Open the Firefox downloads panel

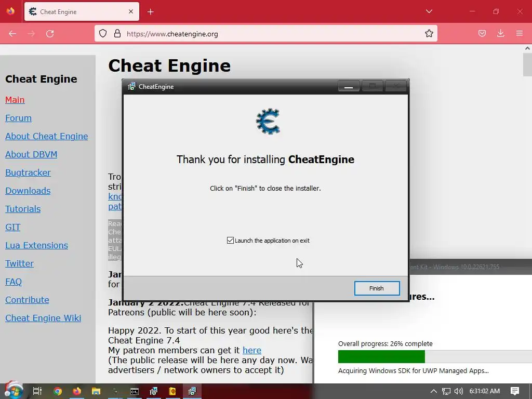click(500, 33)
